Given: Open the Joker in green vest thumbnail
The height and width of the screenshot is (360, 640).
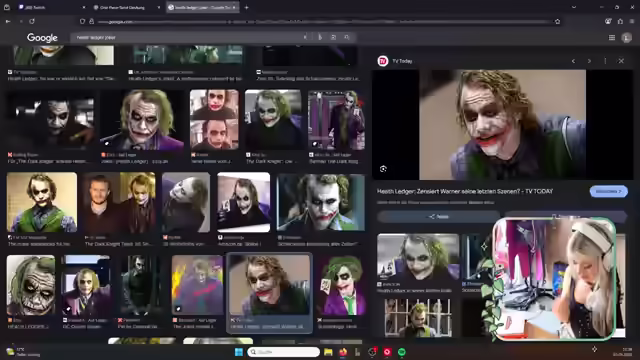Looking at the screenshot, I should 42,202.
